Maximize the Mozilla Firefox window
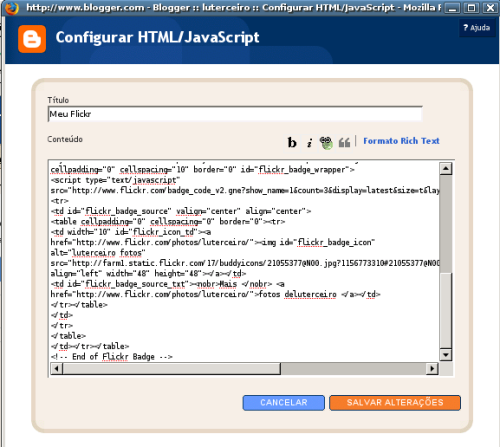This screenshot has width=500, height=447. coord(471,8)
